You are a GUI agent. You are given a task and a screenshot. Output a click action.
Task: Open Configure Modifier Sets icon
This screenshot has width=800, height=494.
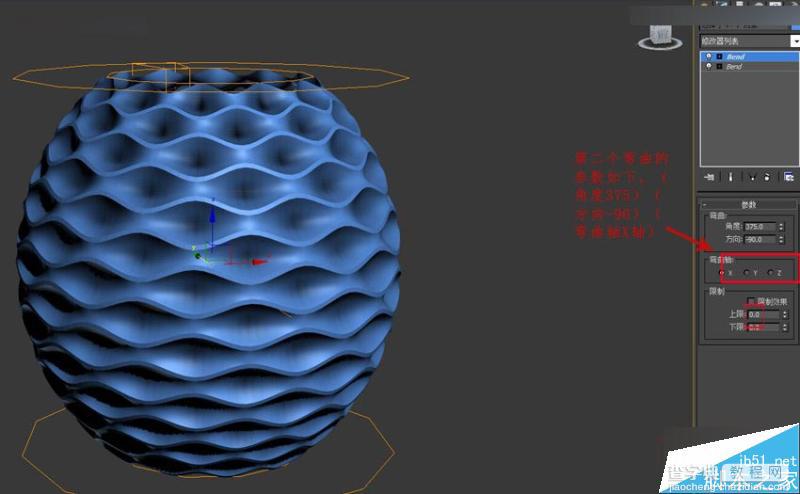pos(789,177)
